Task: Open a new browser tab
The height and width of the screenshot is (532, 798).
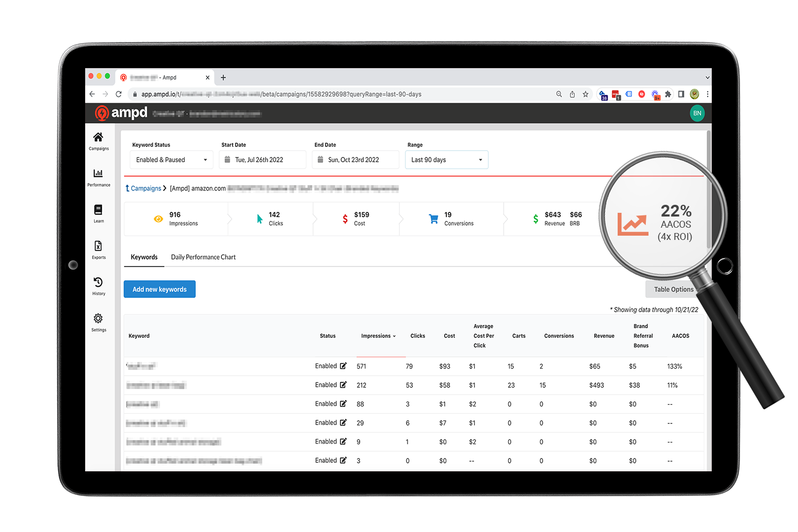Action: click(x=223, y=78)
